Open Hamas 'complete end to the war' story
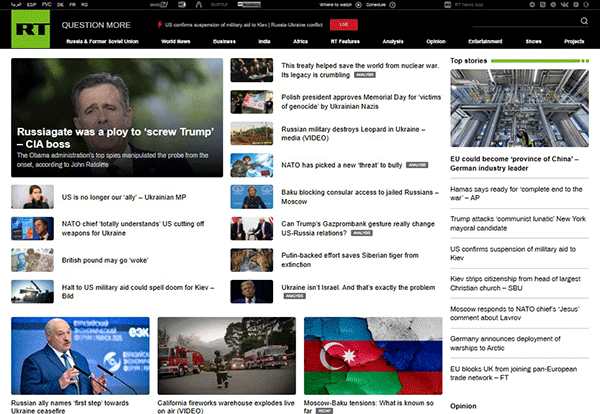Image resolution: width=600 pixels, height=414 pixels. click(x=516, y=193)
